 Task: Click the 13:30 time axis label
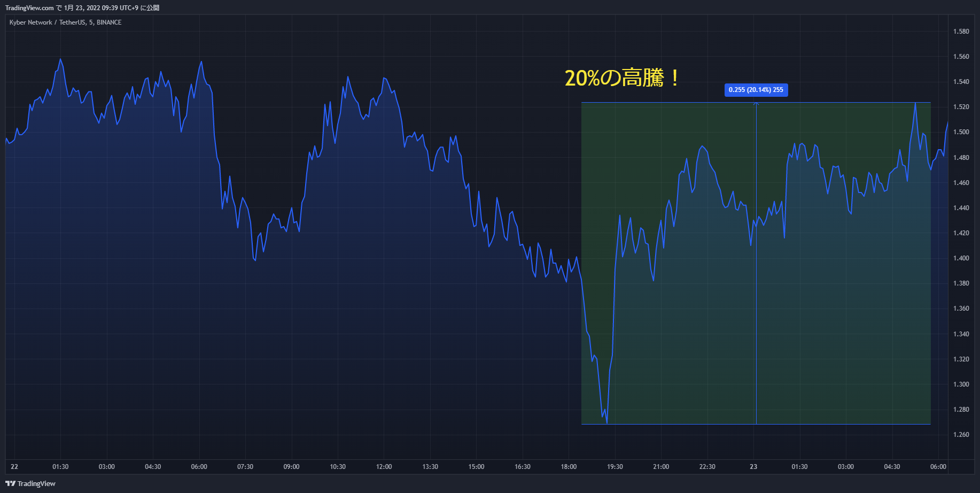[x=430, y=467]
